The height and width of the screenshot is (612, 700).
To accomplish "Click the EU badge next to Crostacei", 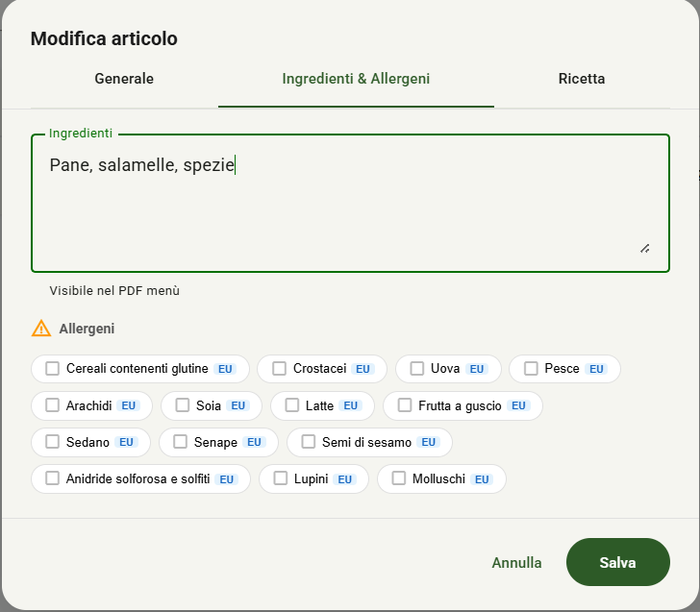I will pyautogui.click(x=362, y=369).
